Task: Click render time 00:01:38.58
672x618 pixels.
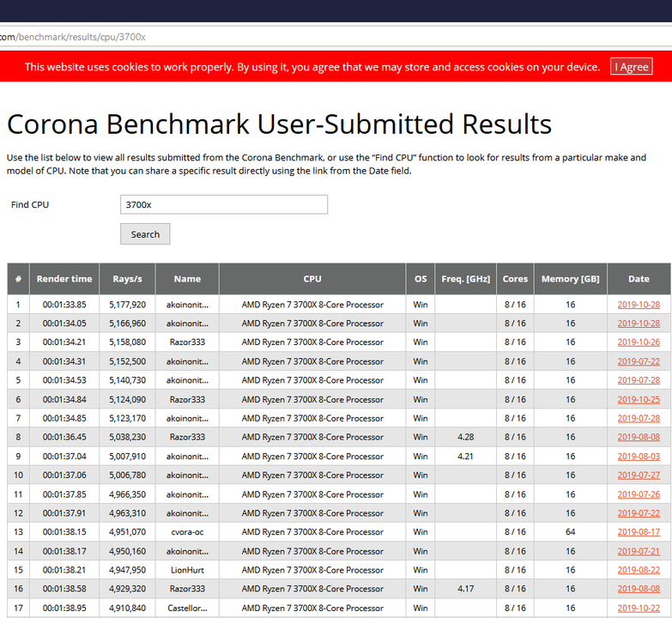Action: coord(64,590)
